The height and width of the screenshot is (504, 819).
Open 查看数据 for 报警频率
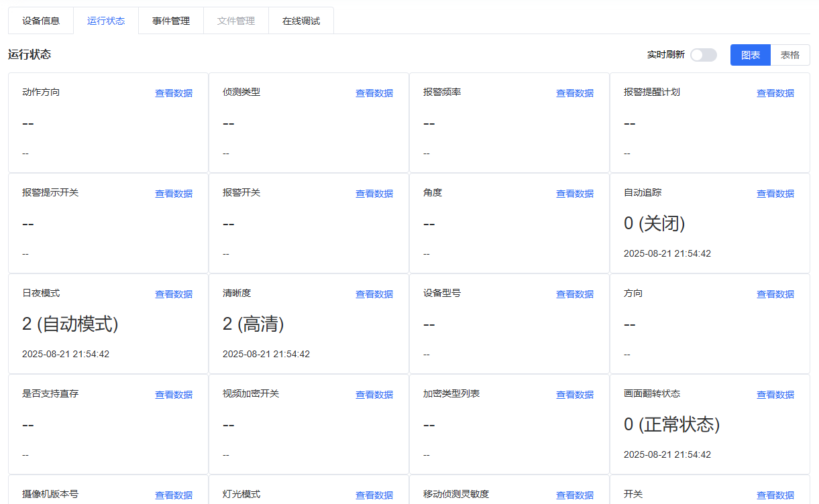575,93
